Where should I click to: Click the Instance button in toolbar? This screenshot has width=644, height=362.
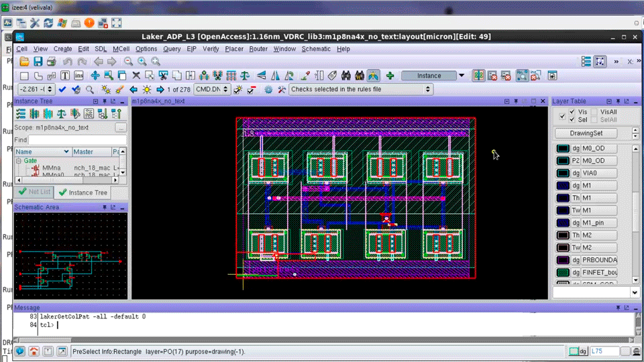[429, 76]
